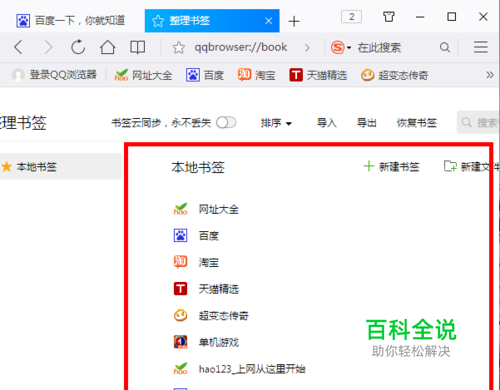Open the home page icon
This screenshot has width=500, height=390.
(x=108, y=47)
